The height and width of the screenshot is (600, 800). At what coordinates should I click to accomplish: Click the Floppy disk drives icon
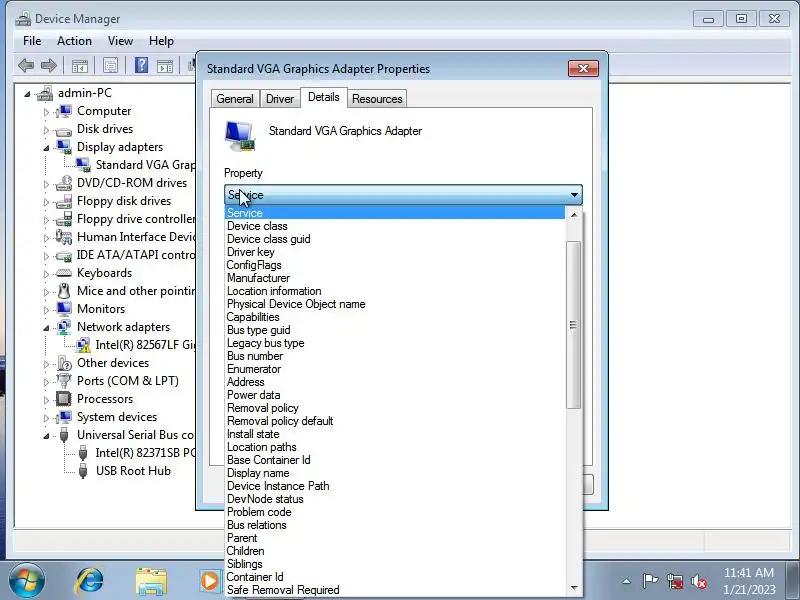[x=64, y=202]
